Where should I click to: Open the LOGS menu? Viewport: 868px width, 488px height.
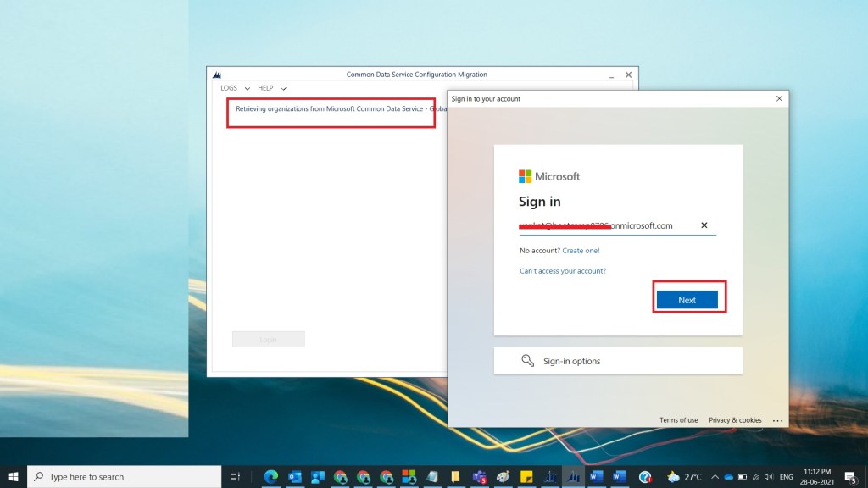pyautogui.click(x=229, y=88)
